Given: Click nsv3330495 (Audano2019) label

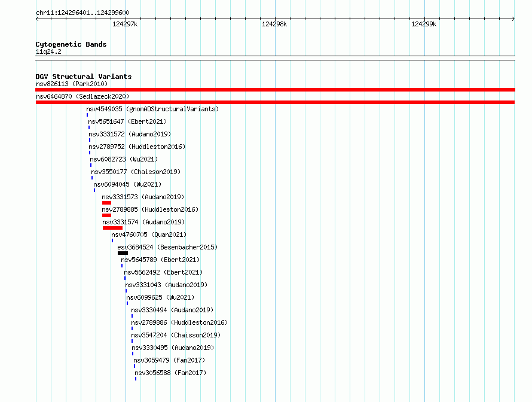Looking at the screenshot, I should pyautogui.click(x=173, y=348).
